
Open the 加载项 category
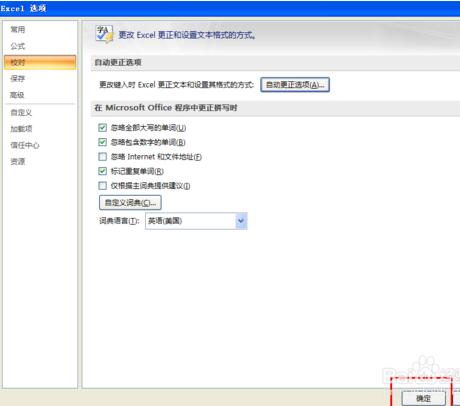click(x=21, y=129)
